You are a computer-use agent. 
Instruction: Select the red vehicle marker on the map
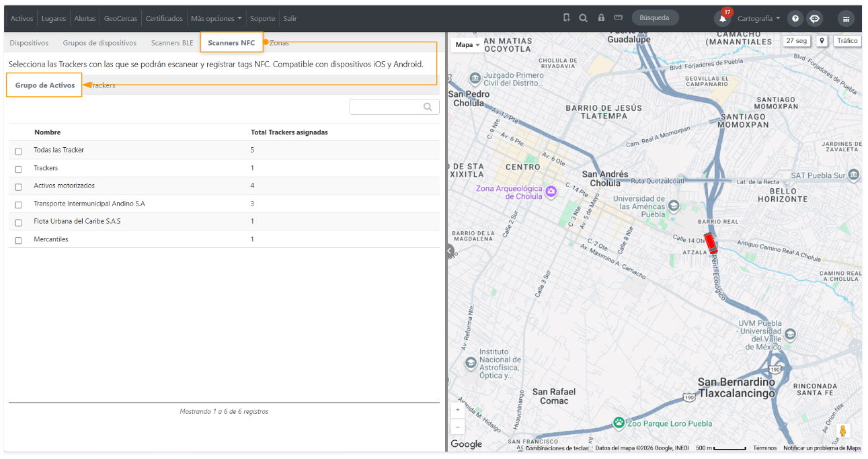[x=711, y=243]
